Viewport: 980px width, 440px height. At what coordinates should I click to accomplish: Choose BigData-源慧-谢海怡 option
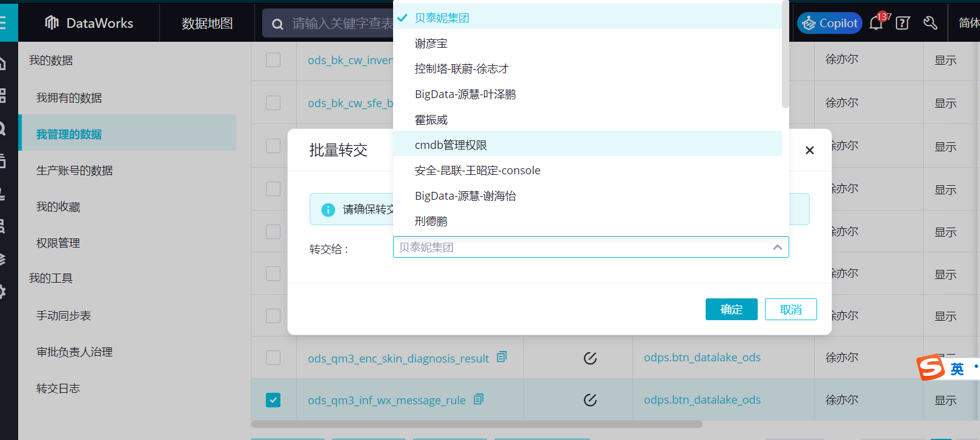588,196
